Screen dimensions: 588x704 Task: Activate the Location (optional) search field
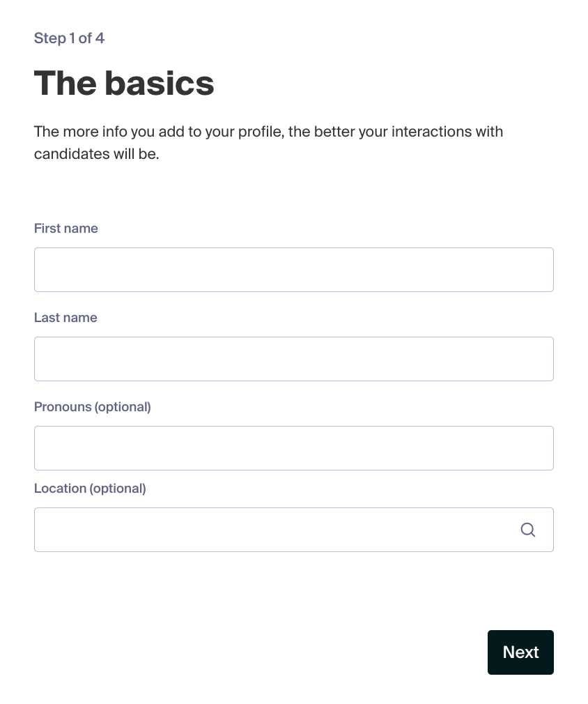coord(294,530)
